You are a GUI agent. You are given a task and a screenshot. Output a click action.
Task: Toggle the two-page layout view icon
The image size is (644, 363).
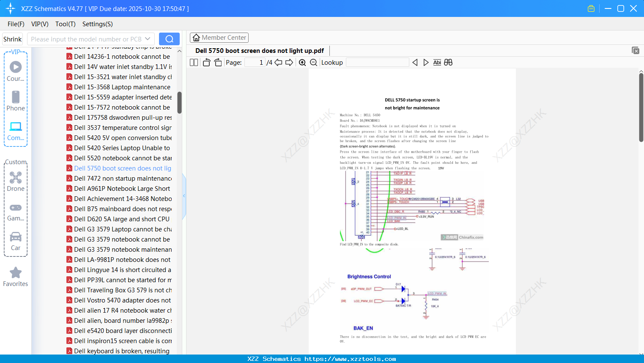(x=194, y=63)
